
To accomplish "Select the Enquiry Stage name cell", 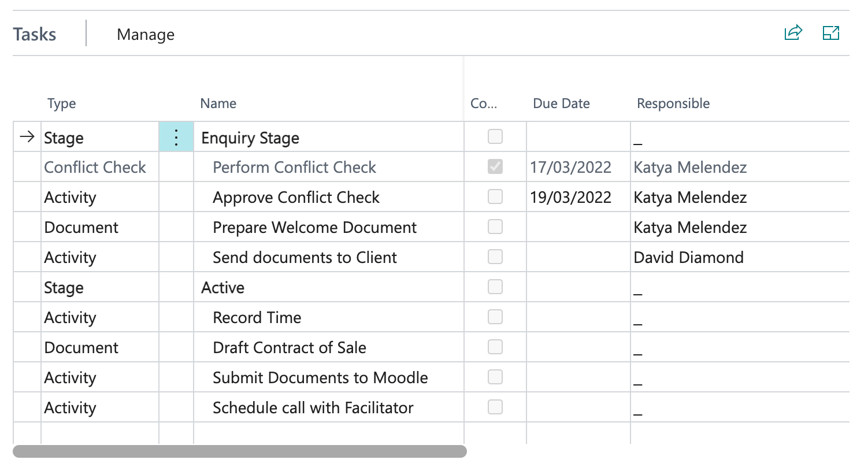I will [328, 138].
